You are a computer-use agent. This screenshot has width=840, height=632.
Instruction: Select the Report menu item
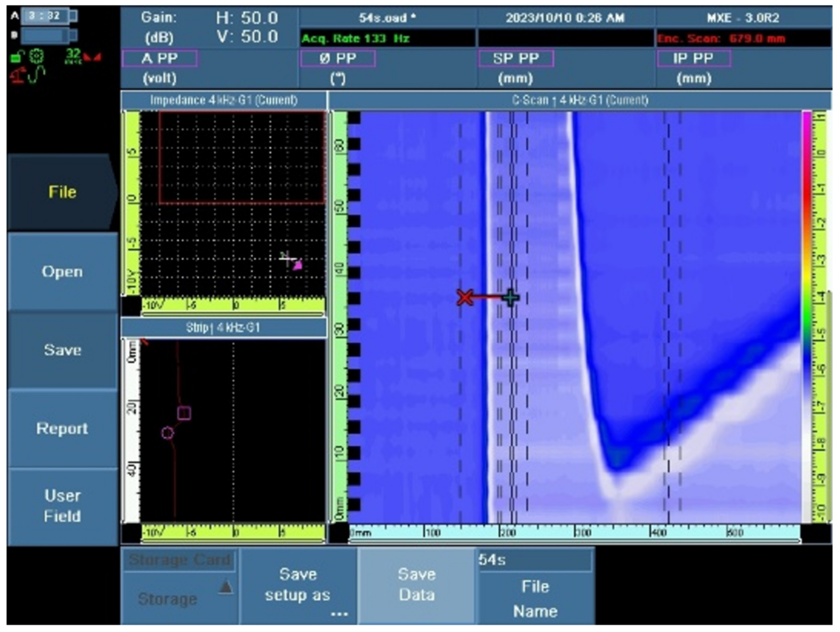click(x=62, y=428)
